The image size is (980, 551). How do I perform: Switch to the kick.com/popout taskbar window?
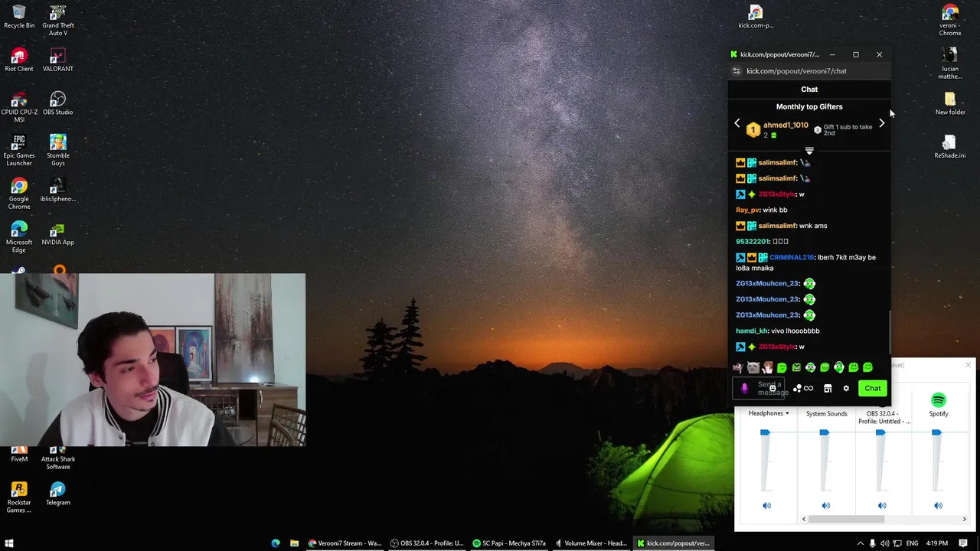click(674, 543)
